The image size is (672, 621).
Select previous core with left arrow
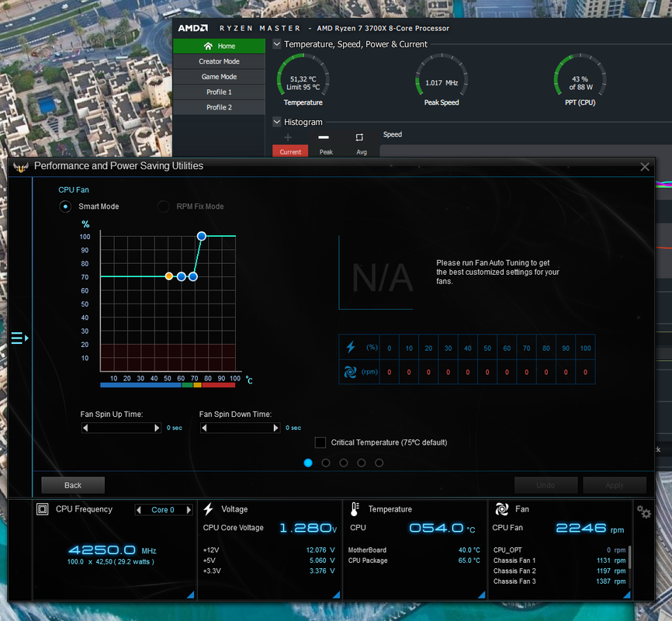pos(138,509)
